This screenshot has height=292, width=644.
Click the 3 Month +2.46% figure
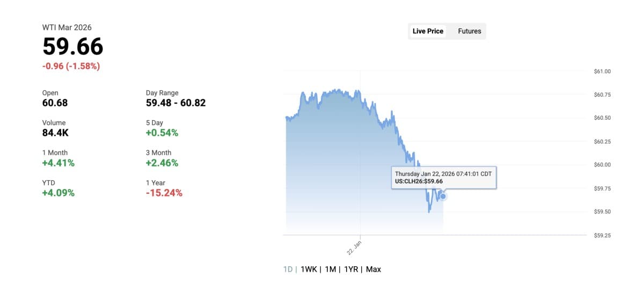[x=162, y=163]
